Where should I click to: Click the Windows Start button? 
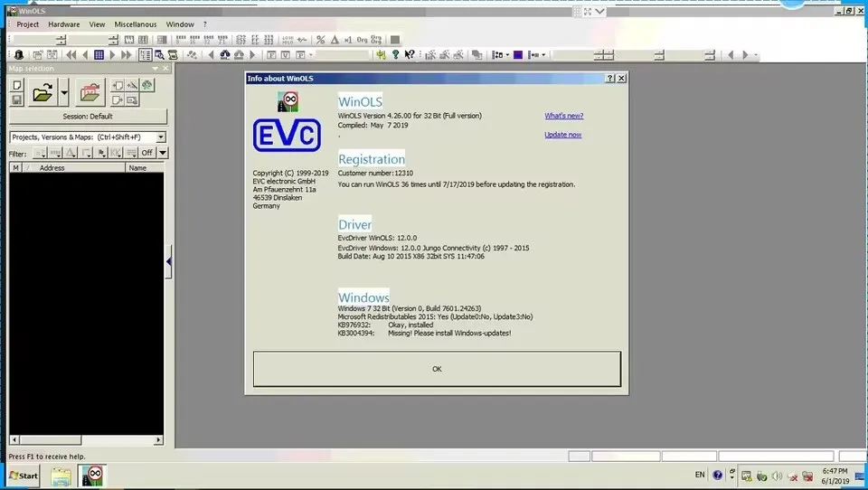pyautogui.click(x=24, y=476)
